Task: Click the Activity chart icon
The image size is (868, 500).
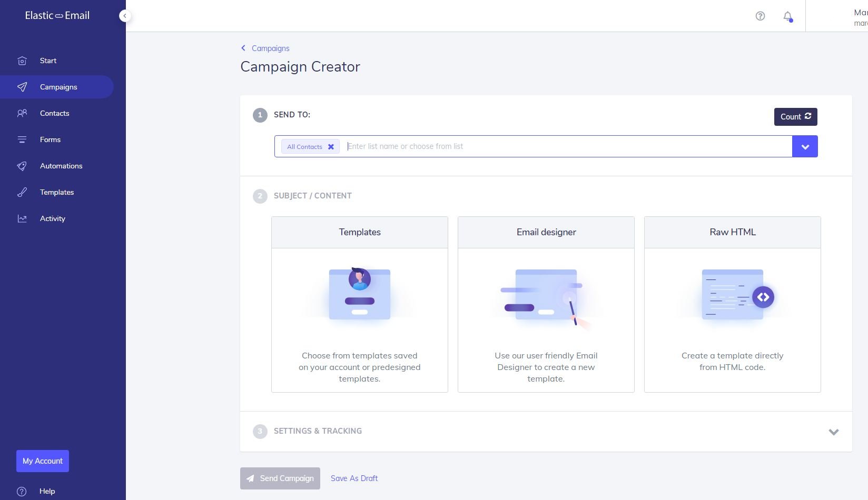Action: (x=22, y=218)
